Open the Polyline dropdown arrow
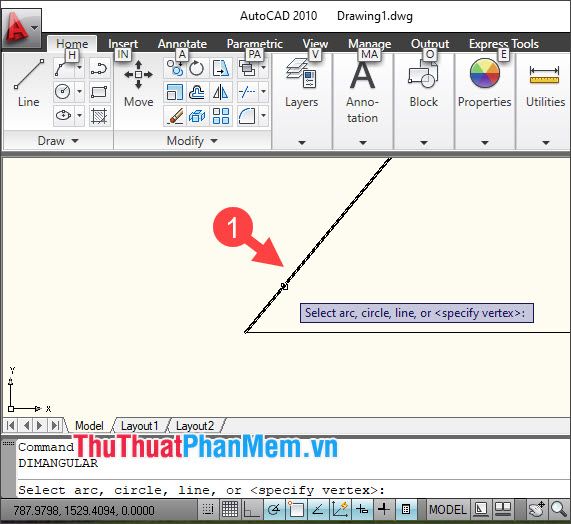This screenshot has width=571, height=524. (79, 68)
